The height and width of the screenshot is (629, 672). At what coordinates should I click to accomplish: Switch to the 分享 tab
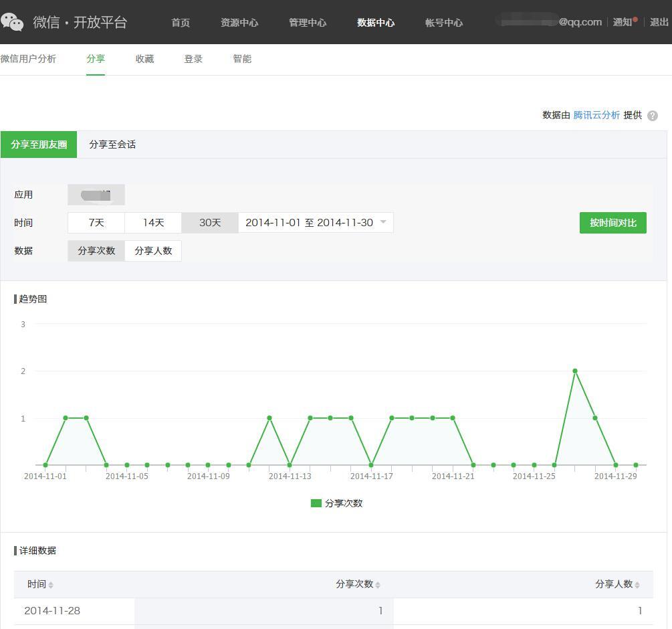96,59
